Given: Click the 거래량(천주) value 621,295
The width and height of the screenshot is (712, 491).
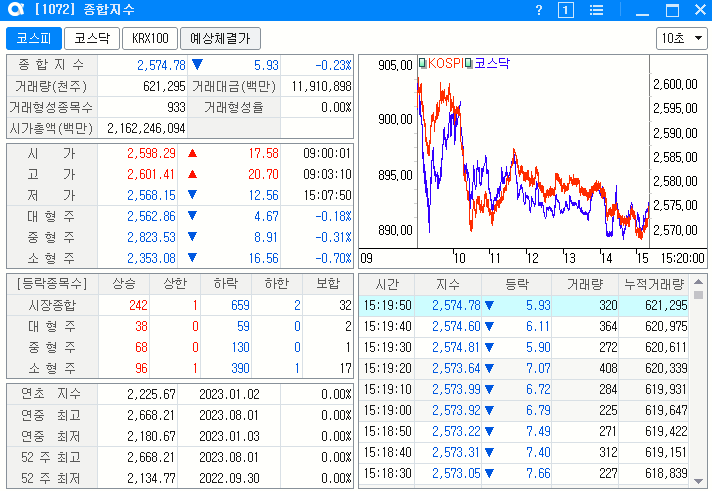Looking at the screenshot, I should click(x=164, y=86).
